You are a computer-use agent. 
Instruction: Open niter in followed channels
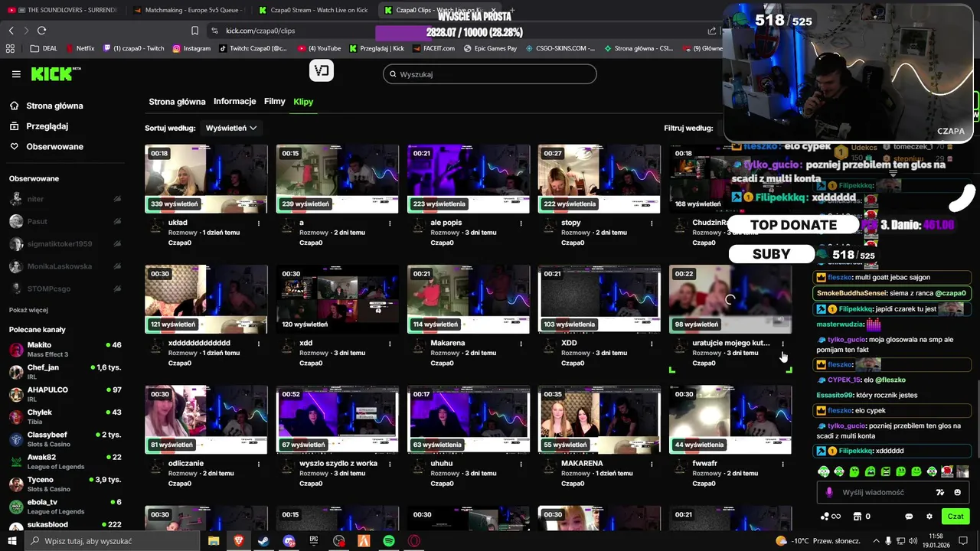click(65, 199)
